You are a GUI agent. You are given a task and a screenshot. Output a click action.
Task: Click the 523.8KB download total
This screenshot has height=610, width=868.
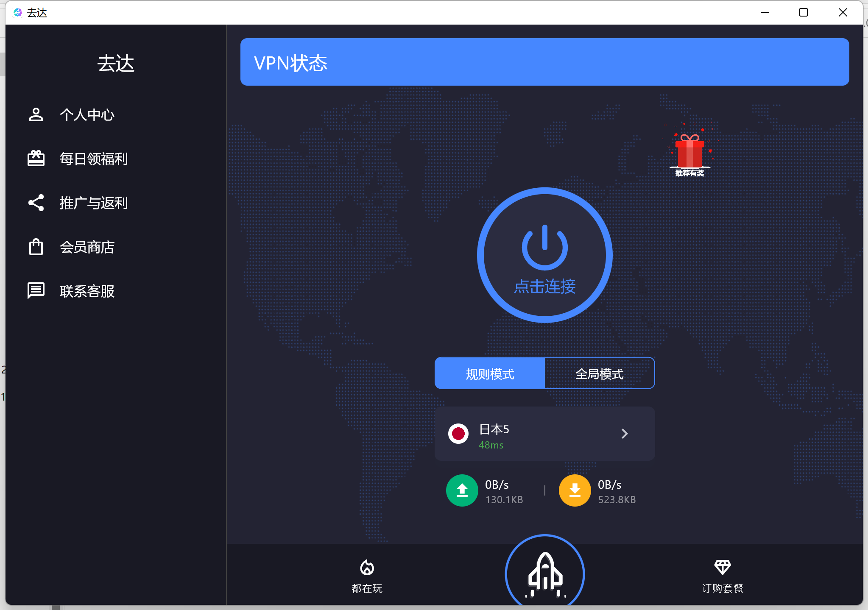click(x=617, y=500)
